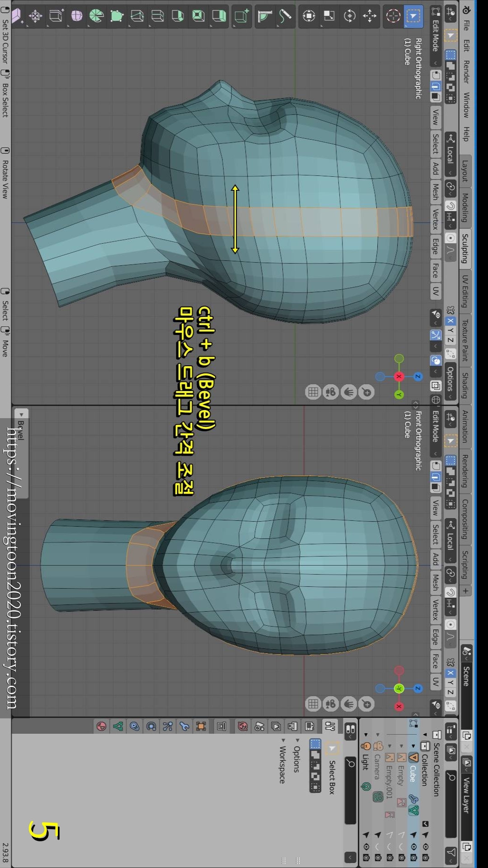Viewport: 488px width, 868px height.
Task: Open the Render properties tab
Action: [x=310, y=726]
